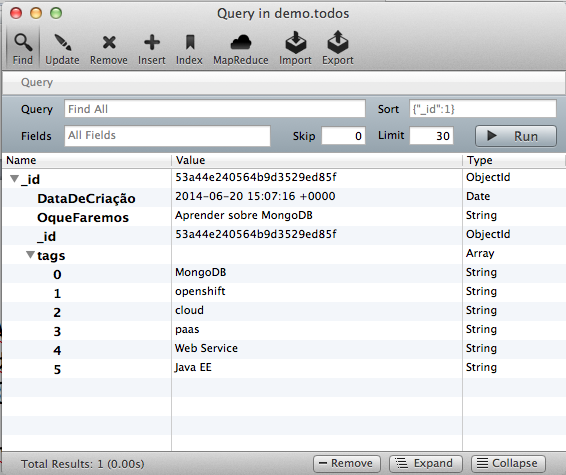Click the Name column header
The width and height of the screenshot is (566, 475).
click(x=87, y=160)
